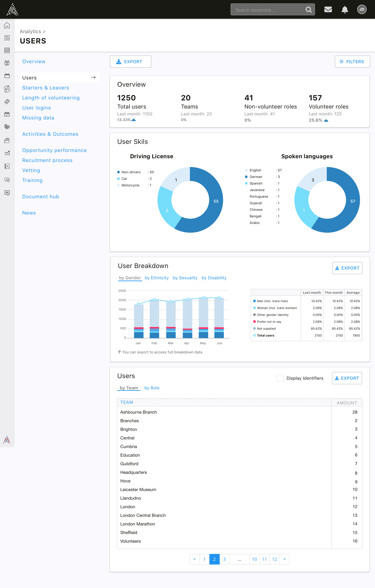The height and width of the screenshot is (588, 375).
Task: Switch users table to by Role tab
Action: [x=152, y=388]
